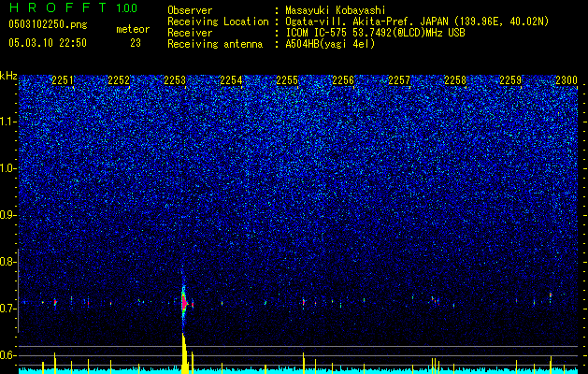Click the 0.7 kHz axis label
The image size is (588, 374).
pos(8,309)
